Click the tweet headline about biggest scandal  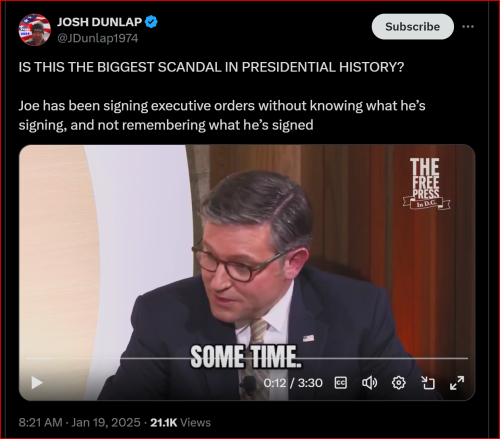click(211, 67)
